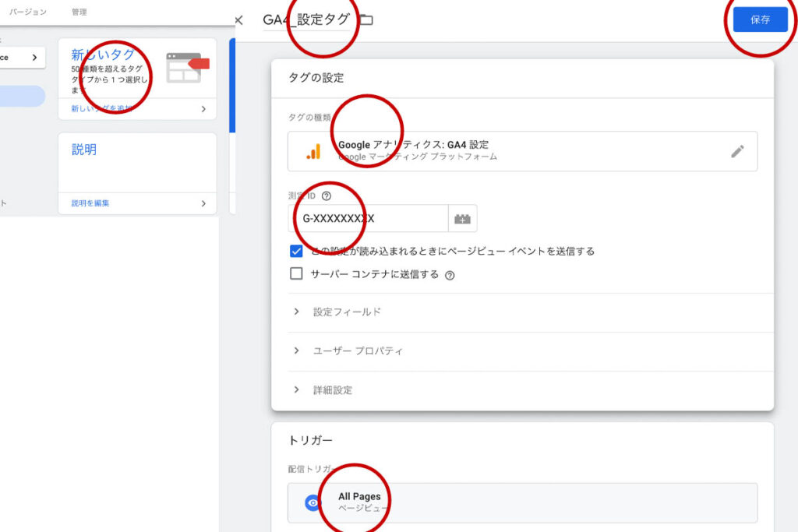
Task: Open the 管理 tab
Action: [79, 12]
